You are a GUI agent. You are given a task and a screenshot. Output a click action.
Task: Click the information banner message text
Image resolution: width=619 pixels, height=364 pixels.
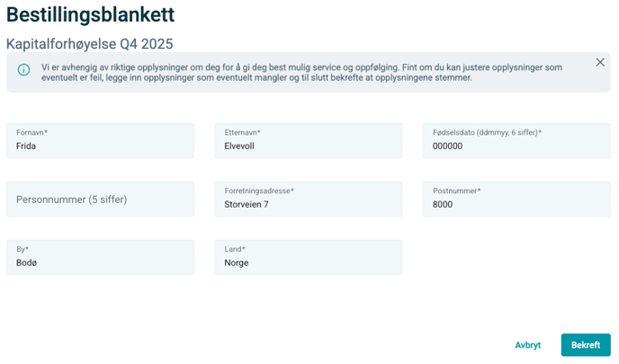coord(301,73)
